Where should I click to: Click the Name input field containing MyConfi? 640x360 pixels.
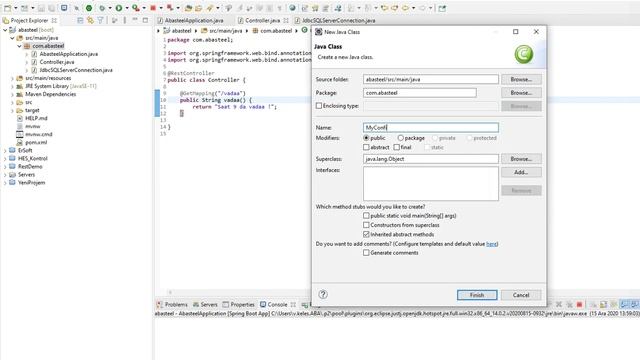pos(431,127)
